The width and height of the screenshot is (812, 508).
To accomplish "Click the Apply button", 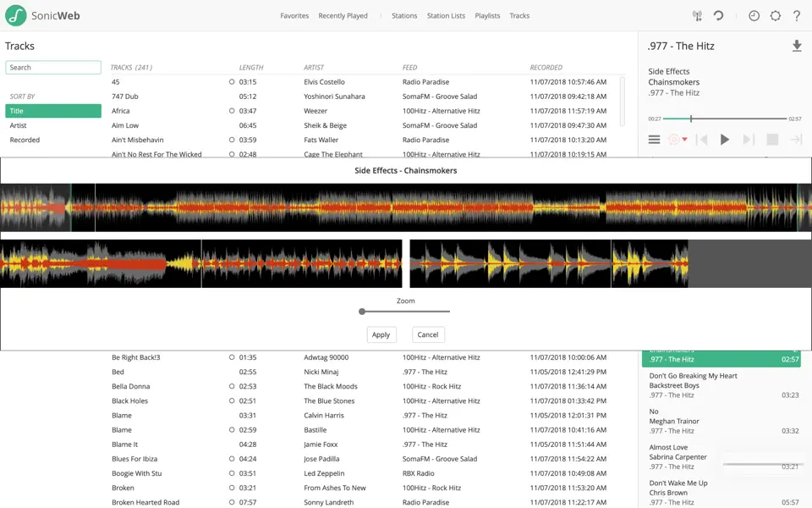I will click(x=381, y=334).
